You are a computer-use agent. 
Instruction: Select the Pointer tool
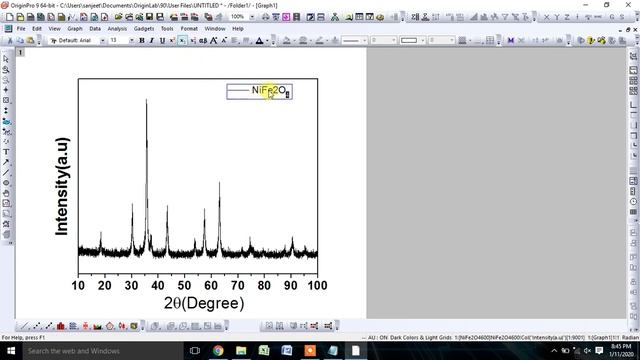click(6, 59)
